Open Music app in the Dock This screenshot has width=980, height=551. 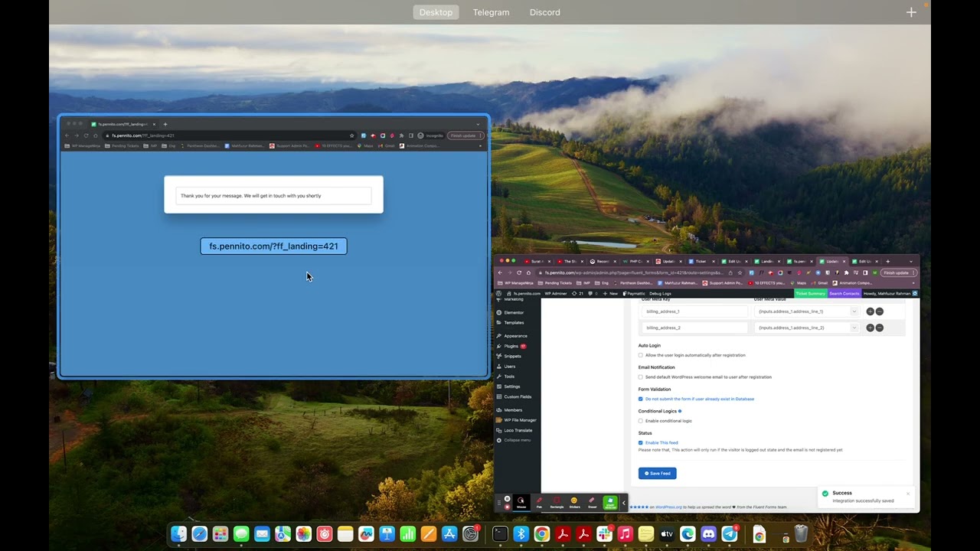tap(625, 533)
